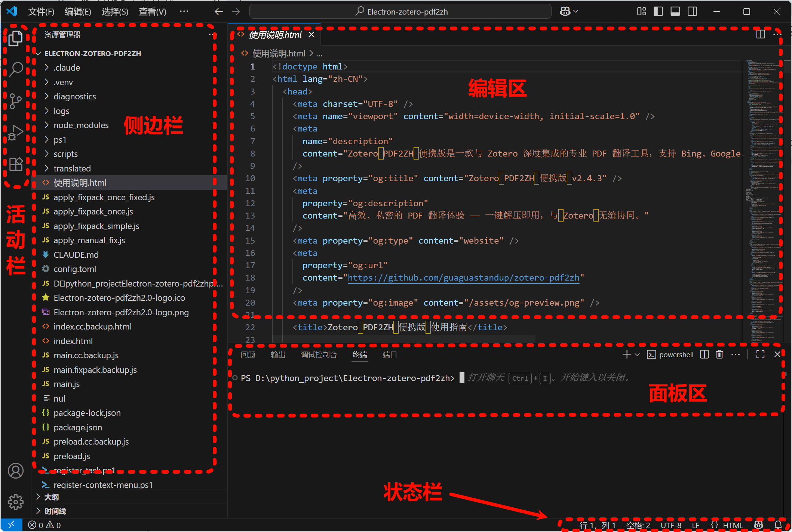This screenshot has height=532, width=792.
Task: Expand the node_modules folder
Action: tap(81, 125)
